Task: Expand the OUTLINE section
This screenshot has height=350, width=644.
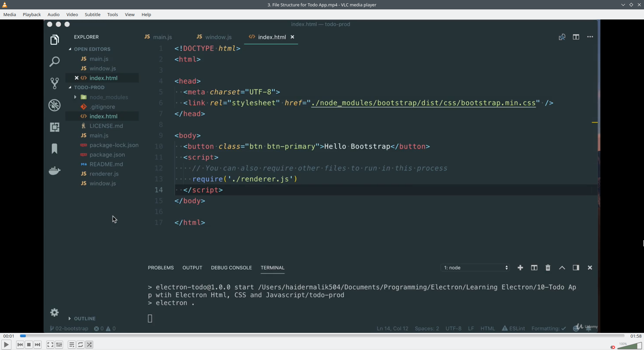Action: (x=82, y=318)
